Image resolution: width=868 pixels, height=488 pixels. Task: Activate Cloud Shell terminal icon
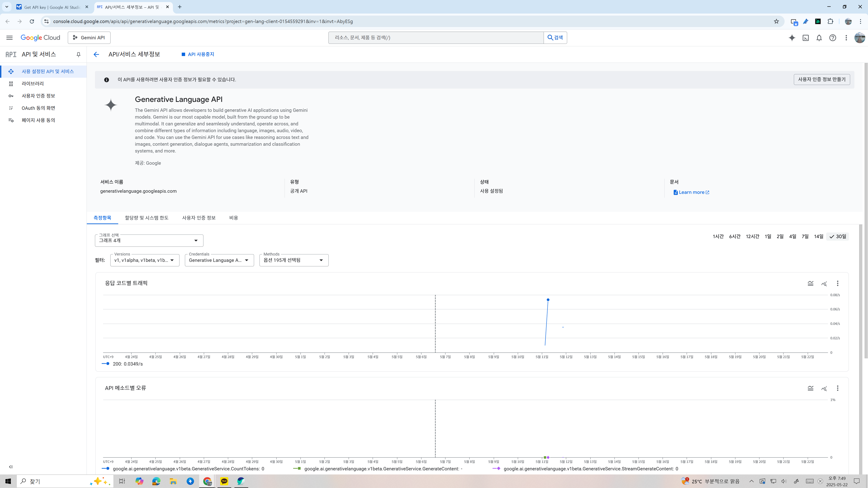806,38
